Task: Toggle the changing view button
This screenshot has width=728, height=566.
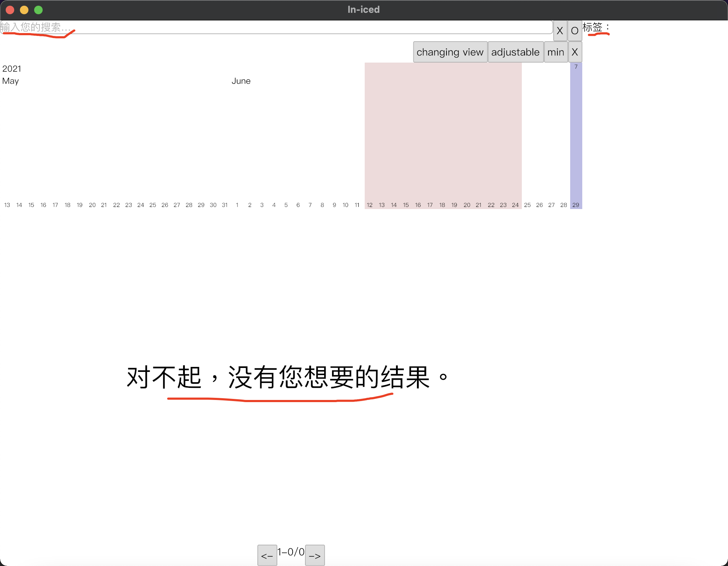Action: click(x=450, y=52)
